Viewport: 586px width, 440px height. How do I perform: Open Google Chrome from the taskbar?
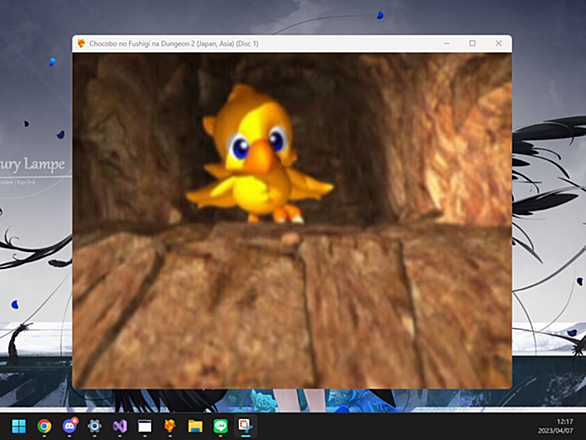click(x=44, y=426)
